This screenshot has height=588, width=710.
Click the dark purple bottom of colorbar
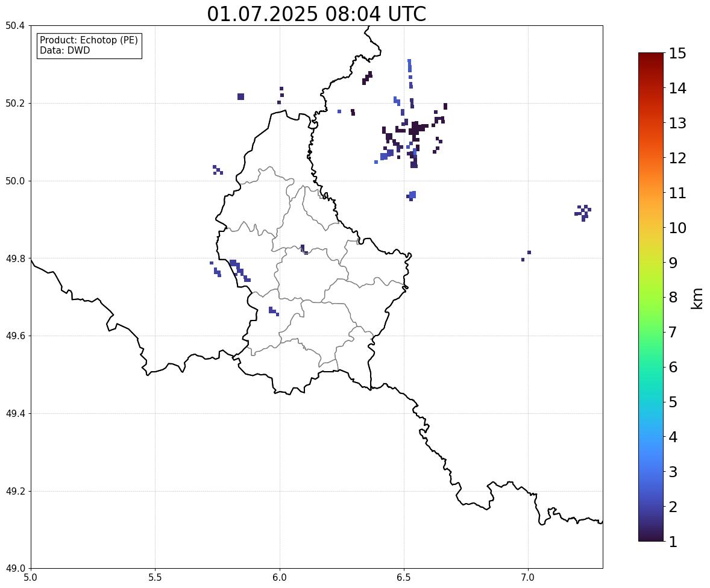[651, 536]
